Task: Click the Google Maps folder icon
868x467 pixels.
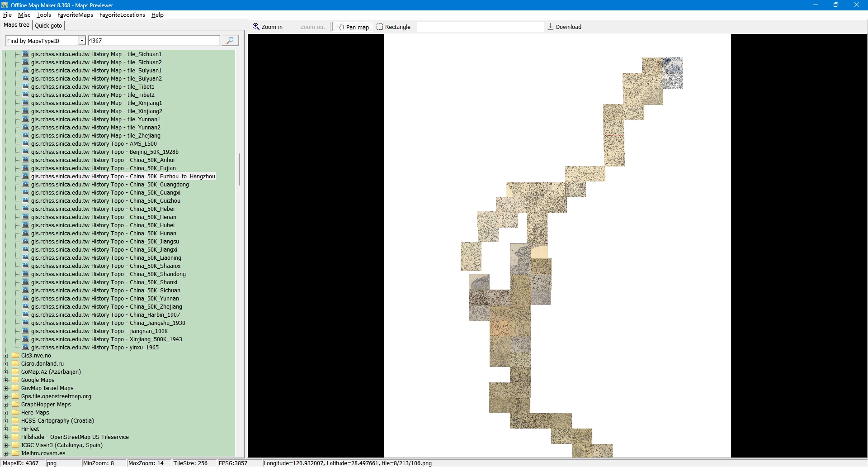Action: tap(15, 380)
